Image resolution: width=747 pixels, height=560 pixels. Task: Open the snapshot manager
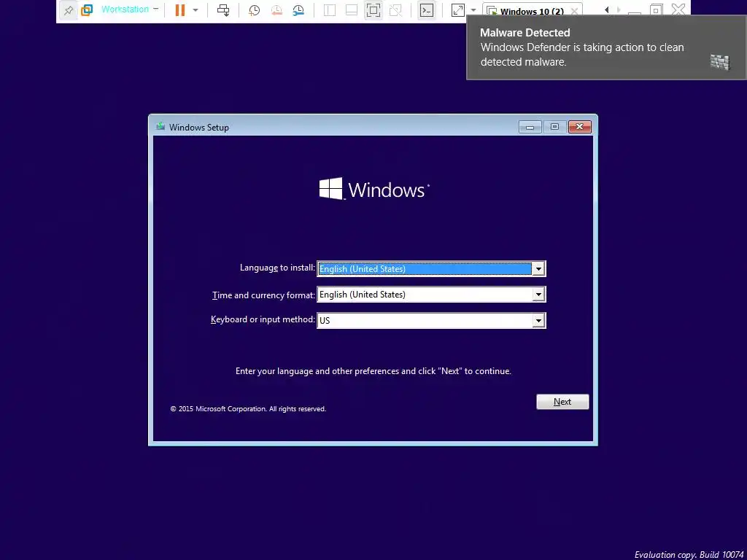coord(298,10)
